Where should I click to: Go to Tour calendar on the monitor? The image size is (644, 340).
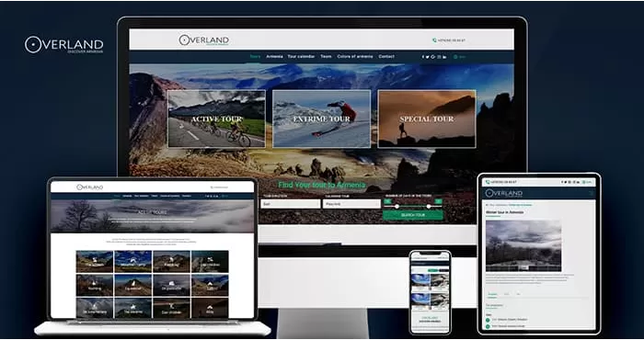(x=301, y=57)
